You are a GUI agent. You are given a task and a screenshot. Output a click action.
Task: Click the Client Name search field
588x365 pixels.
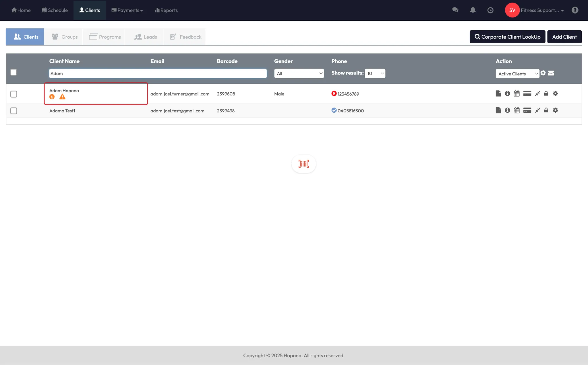point(158,73)
